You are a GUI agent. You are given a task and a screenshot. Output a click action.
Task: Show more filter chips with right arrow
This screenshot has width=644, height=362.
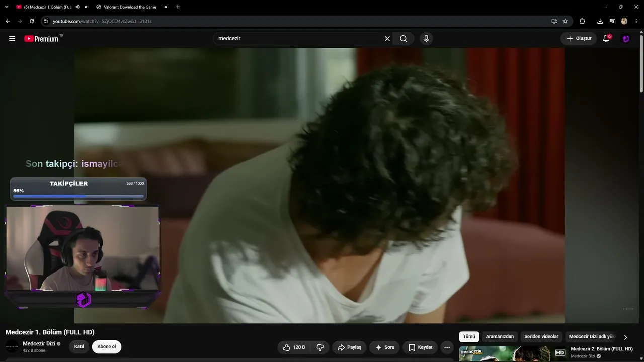625,337
